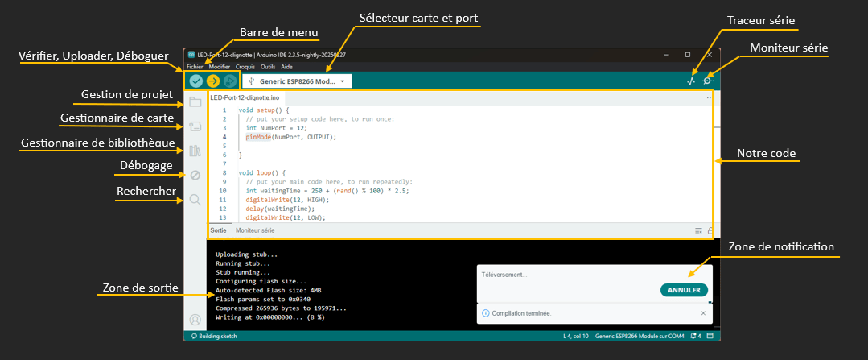Image resolution: width=868 pixels, height=360 pixels.
Task: Open the Generic ESP8266 board selector dropdown
Action: tap(297, 81)
